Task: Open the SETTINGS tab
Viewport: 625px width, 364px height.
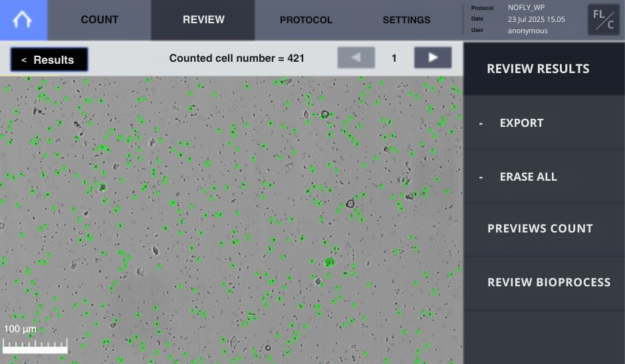Action: point(406,20)
